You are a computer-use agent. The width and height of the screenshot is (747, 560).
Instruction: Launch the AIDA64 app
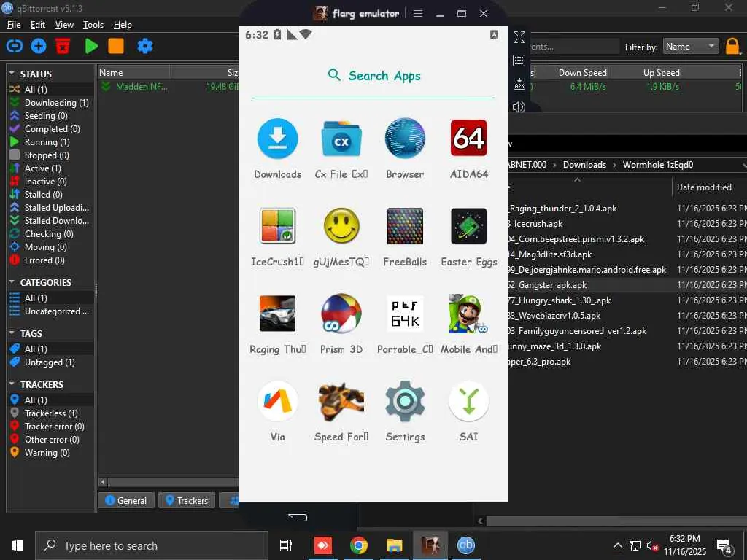pyautogui.click(x=469, y=139)
